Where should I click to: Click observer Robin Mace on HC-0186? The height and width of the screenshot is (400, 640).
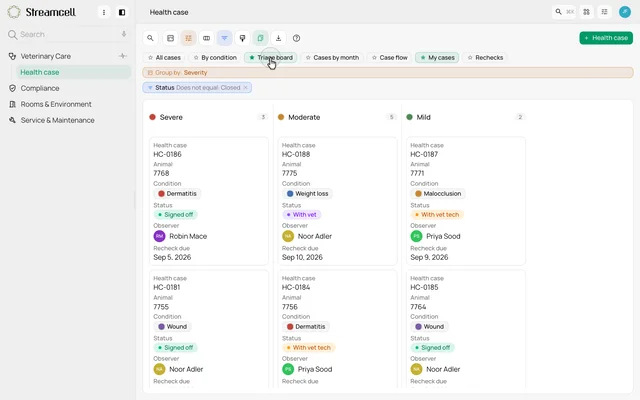point(180,236)
